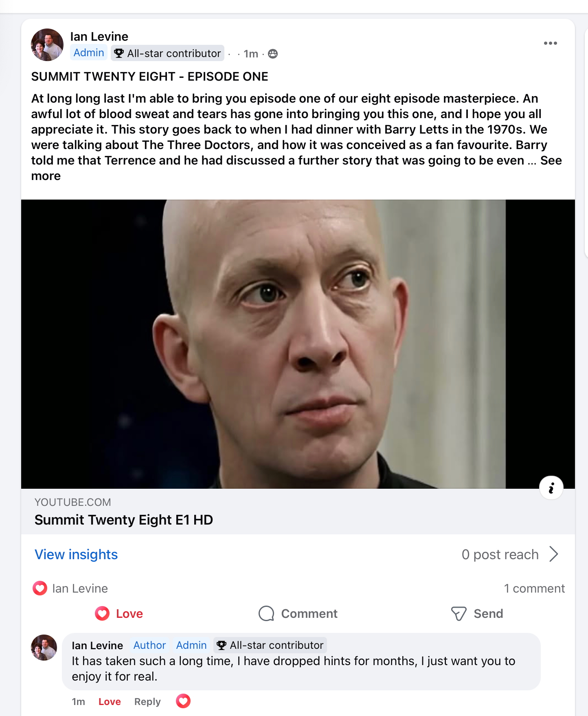Image resolution: width=588 pixels, height=716 pixels.
Task: Click the heart reaction under the comment
Action: point(183,701)
